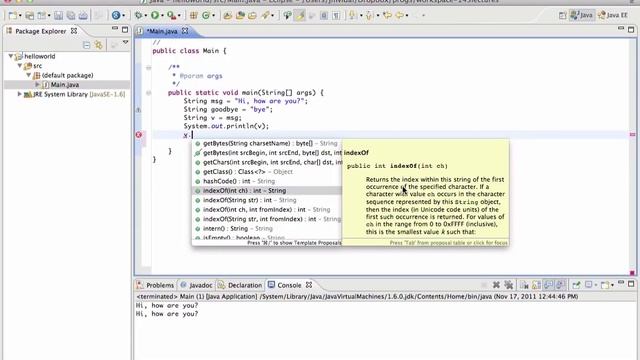The image size is (640, 360).
Task: Click the Search flashlight toolbar icon
Action: [x=265, y=16]
